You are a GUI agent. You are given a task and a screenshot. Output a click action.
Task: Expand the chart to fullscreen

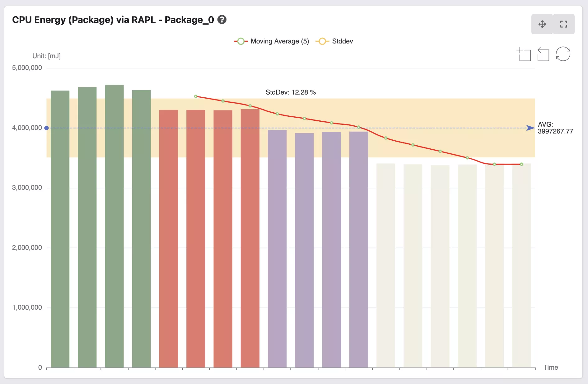point(564,24)
